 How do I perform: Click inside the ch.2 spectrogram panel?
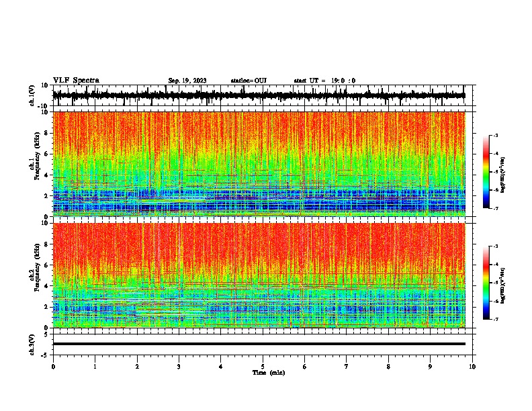tap(259, 275)
